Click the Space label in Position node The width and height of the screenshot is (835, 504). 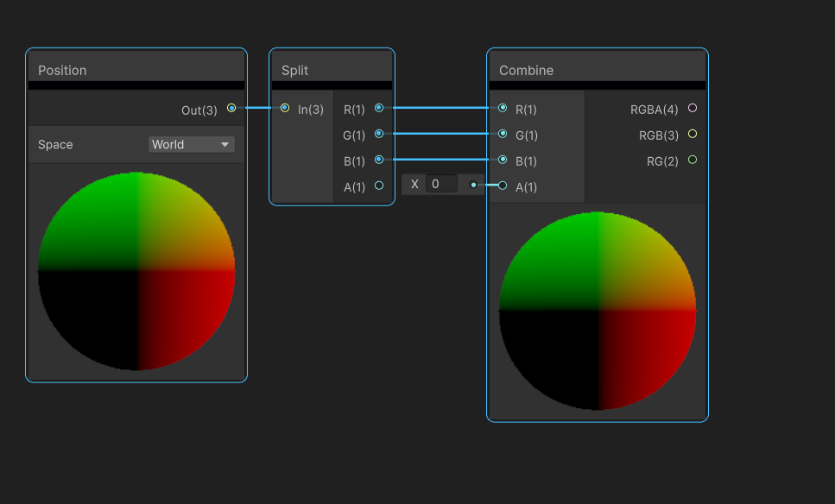click(55, 144)
